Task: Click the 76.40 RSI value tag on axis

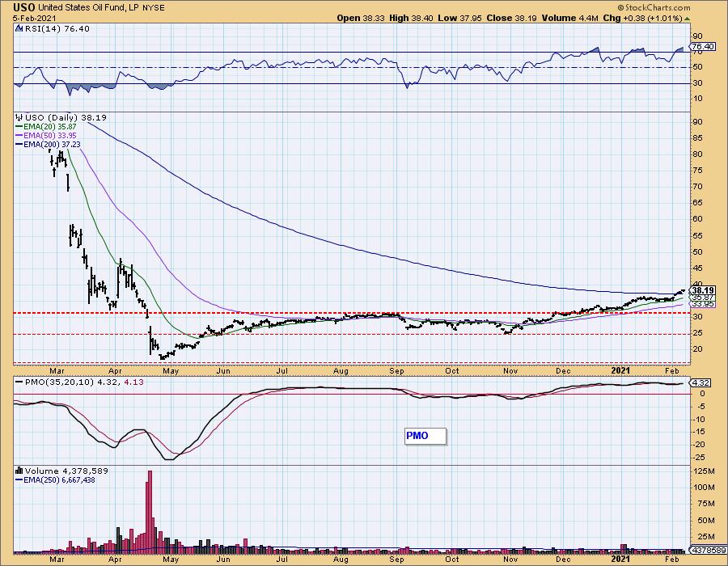Action: click(703, 46)
